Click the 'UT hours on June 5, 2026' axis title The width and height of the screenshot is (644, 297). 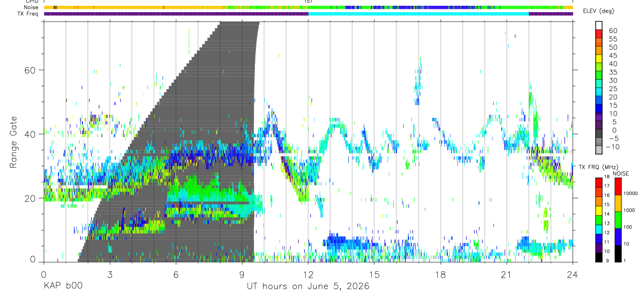(x=308, y=286)
